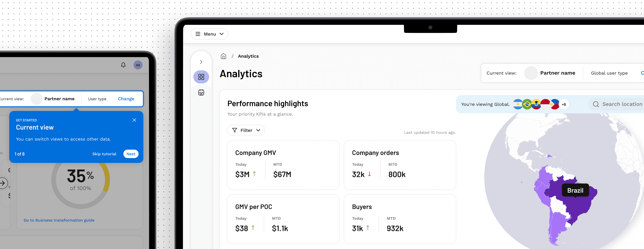Click the Brazil flag icon
Image resolution: width=644 pixels, height=249 pixels.
click(x=527, y=104)
